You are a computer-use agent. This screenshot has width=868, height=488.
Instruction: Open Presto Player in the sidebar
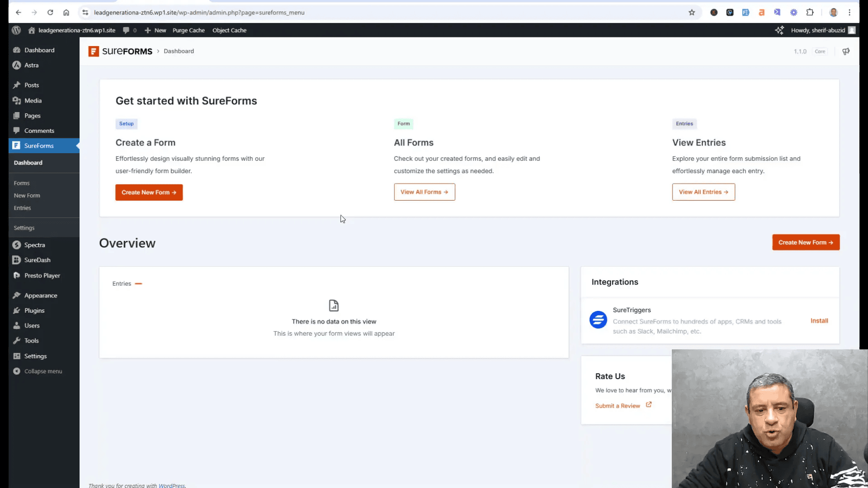tap(17, 275)
